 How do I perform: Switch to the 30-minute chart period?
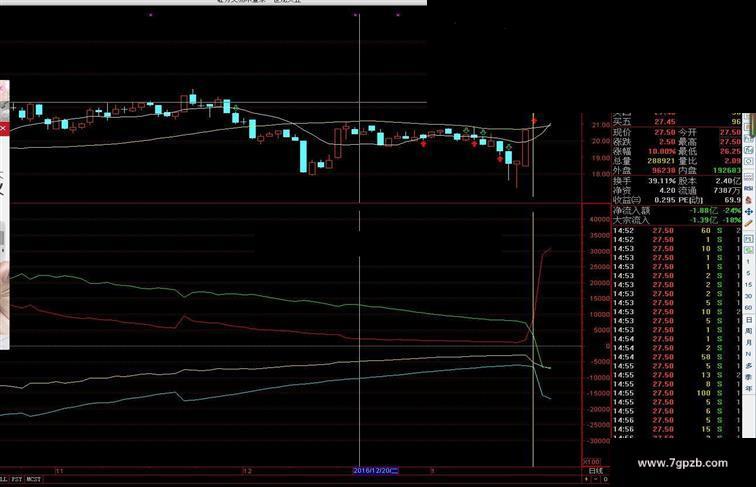[x=749, y=297]
